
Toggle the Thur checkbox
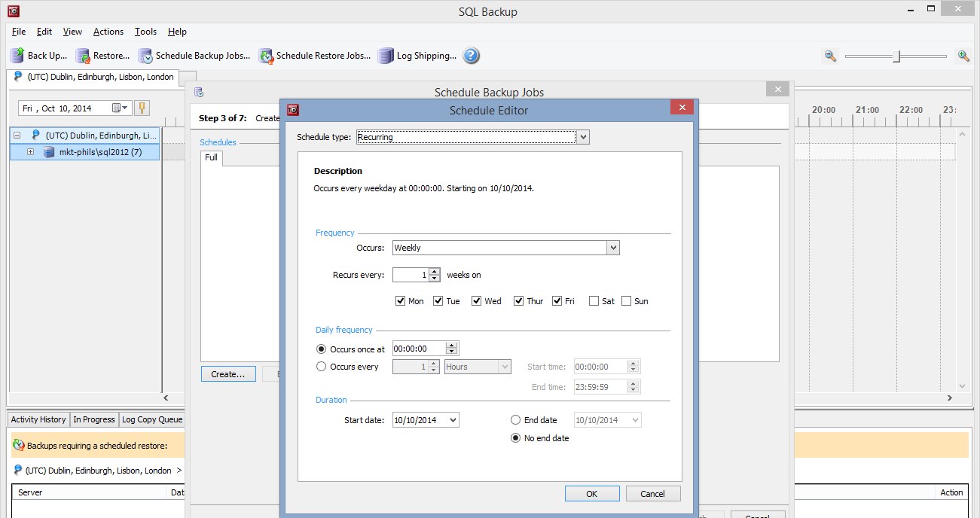click(519, 301)
